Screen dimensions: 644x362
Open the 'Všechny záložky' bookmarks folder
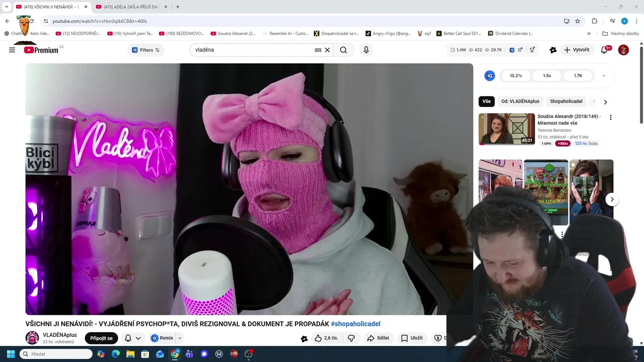(x=620, y=34)
